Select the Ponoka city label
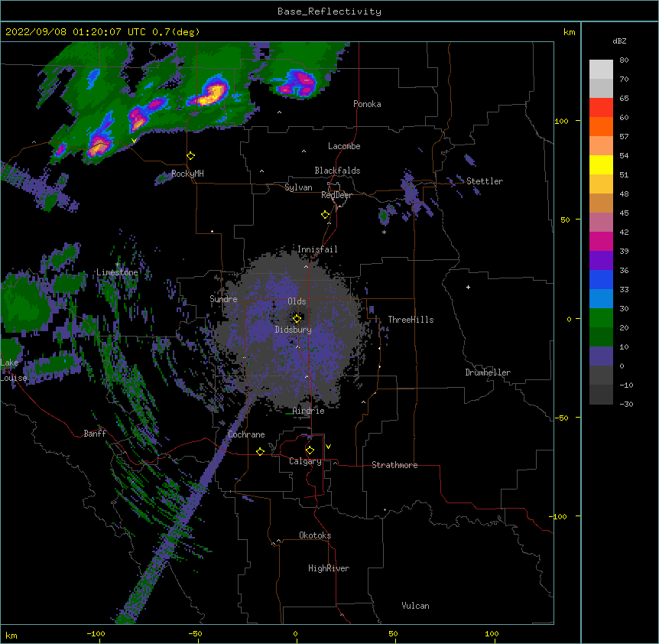 (x=367, y=104)
